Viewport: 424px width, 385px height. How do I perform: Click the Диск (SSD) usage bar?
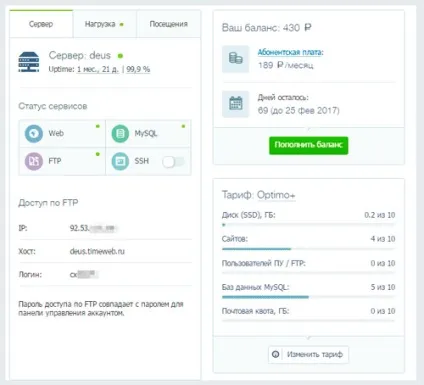click(x=308, y=225)
